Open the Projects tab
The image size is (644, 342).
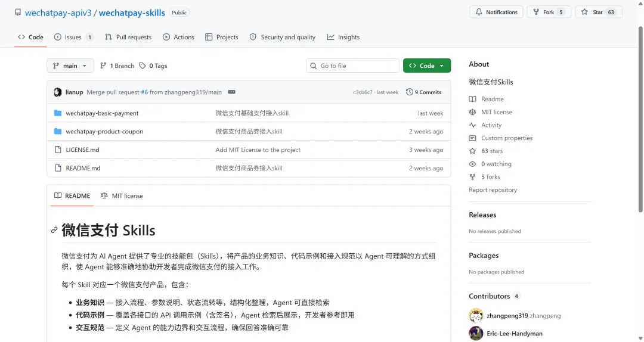(222, 37)
